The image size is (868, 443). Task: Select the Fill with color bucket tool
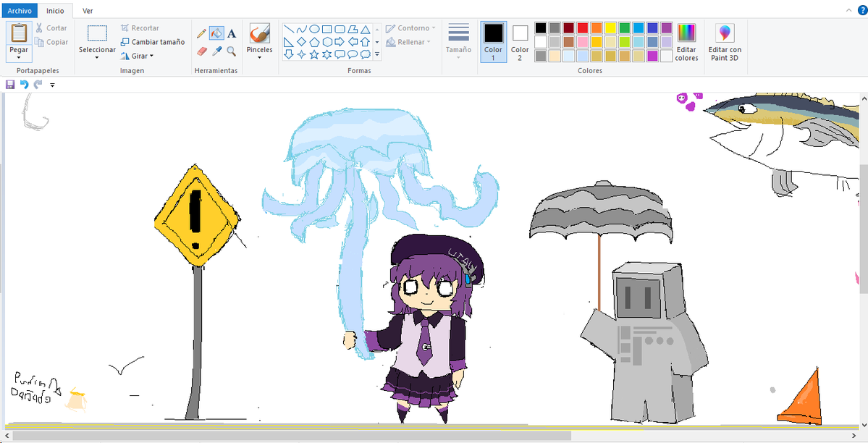[216, 34]
